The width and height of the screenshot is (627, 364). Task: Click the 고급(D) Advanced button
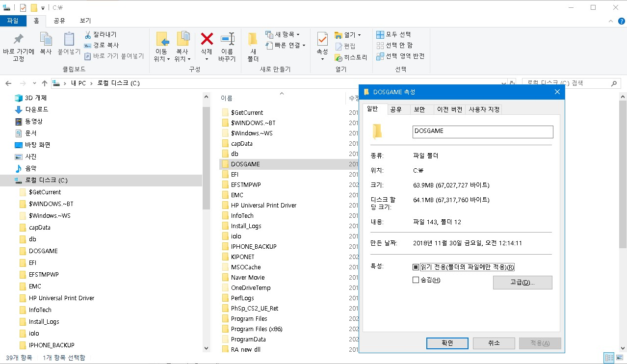click(522, 283)
